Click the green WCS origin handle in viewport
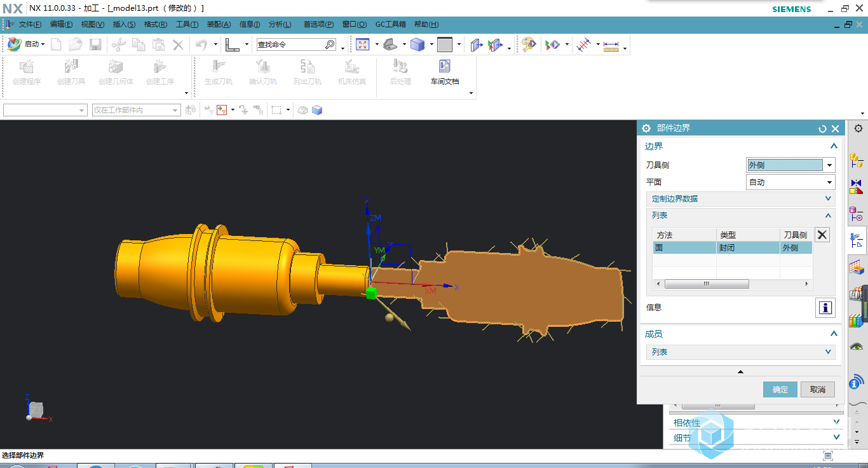868x468 pixels. pyautogui.click(x=372, y=292)
